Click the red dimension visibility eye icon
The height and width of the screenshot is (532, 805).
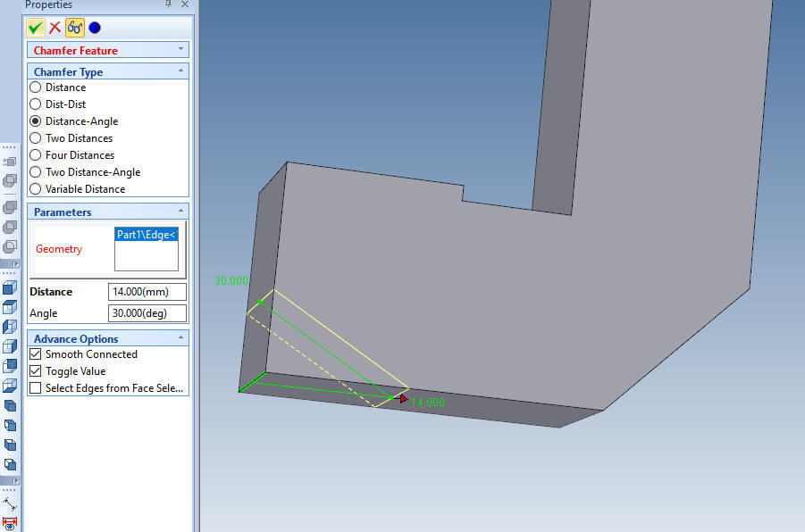tap(10, 523)
